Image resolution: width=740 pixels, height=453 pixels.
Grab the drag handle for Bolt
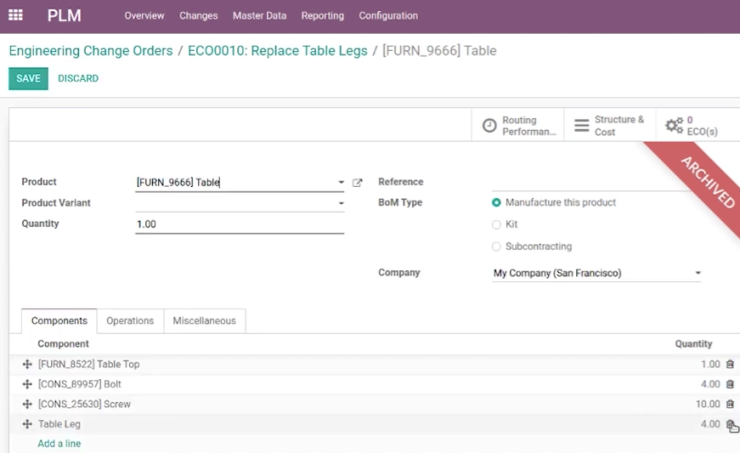[x=27, y=384]
